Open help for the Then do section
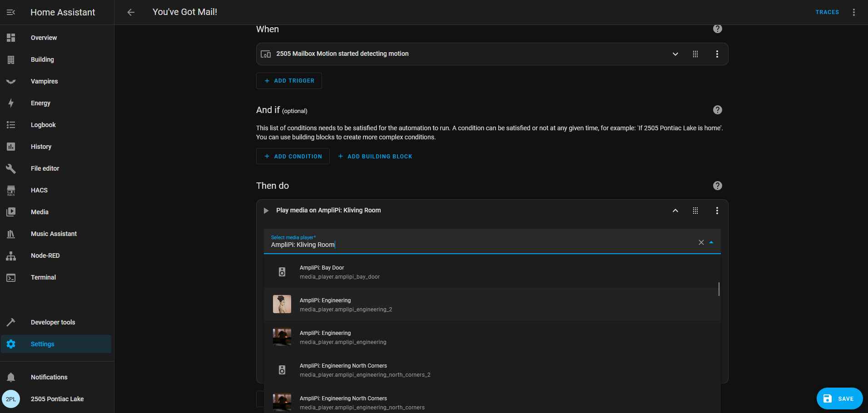868x413 pixels. coord(718,186)
